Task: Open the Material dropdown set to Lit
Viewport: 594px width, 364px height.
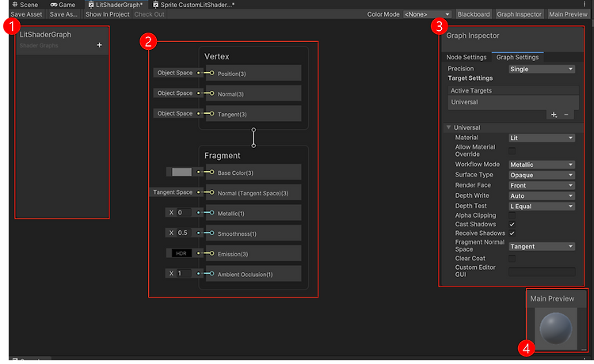Action: click(542, 138)
